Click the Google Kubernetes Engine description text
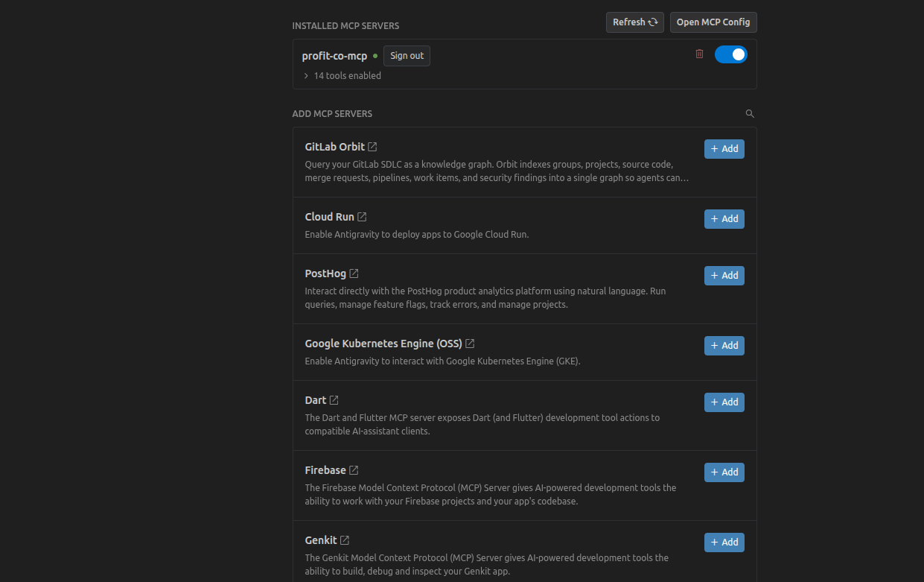 (x=442, y=361)
